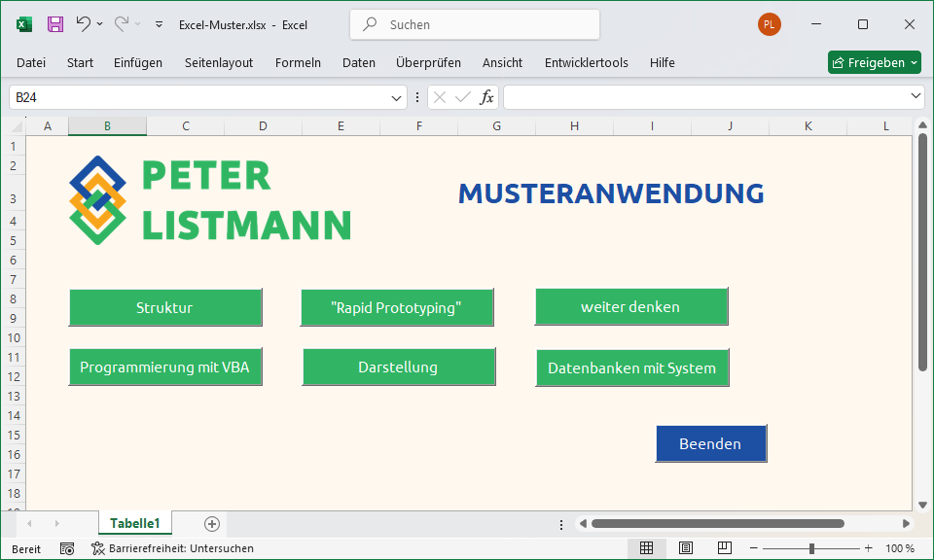934x560 pixels.
Task: Open the Name Box dropdown arrow
Action: tap(396, 97)
